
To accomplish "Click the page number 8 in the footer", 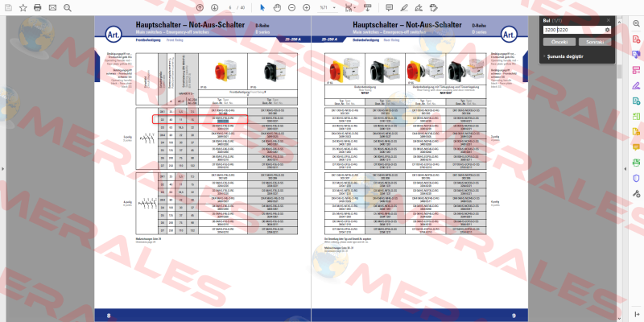I will [x=109, y=316].
